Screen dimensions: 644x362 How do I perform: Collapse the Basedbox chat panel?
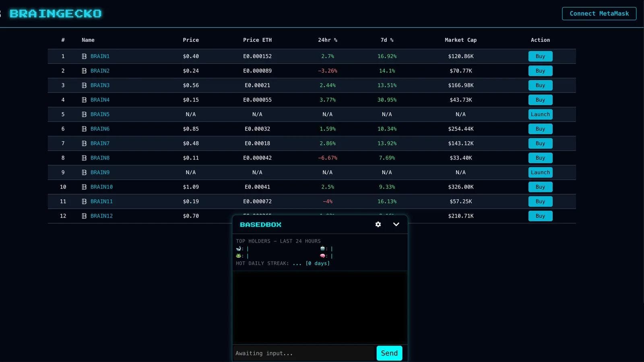396,224
